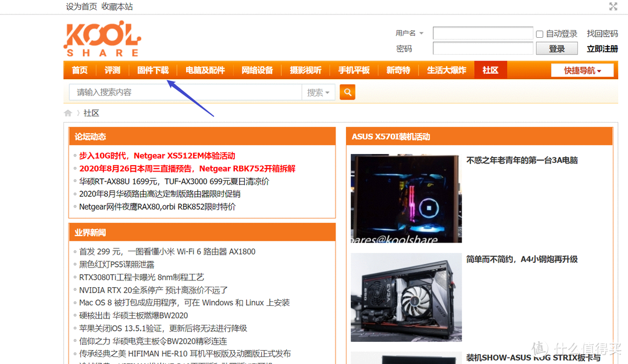The width and height of the screenshot is (628, 364).
Task: Open the 搜索 scope dropdown
Action: pos(318,92)
